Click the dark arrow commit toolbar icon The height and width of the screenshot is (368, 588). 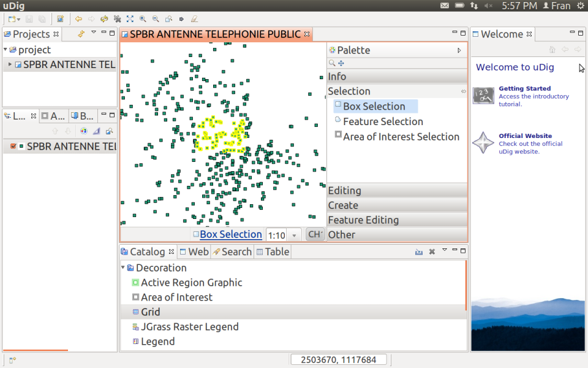pos(181,19)
